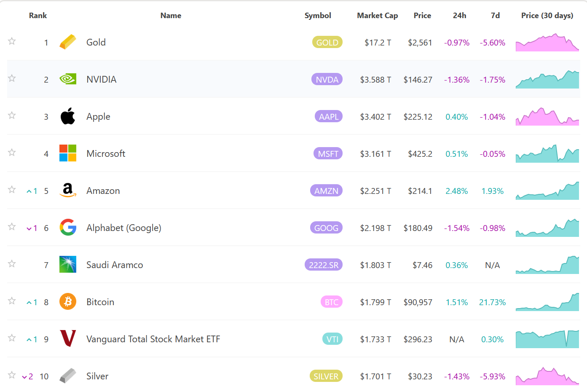587x392 pixels.
Task: Open the Apple company link
Action: coord(98,117)
